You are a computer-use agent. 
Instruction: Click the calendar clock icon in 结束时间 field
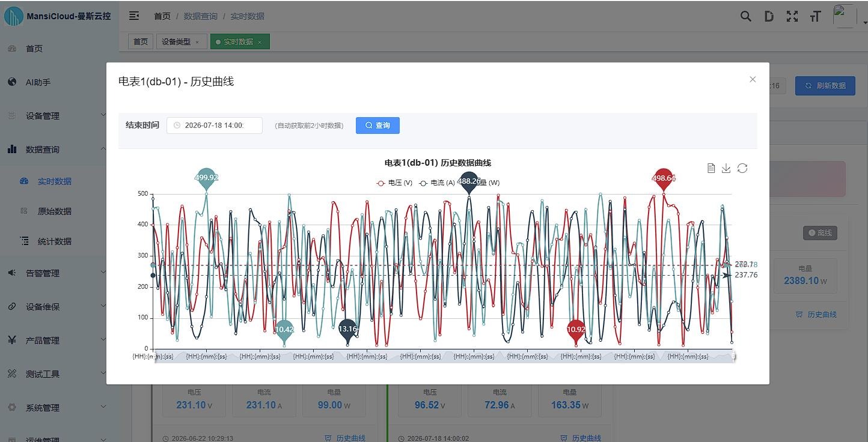177,126
